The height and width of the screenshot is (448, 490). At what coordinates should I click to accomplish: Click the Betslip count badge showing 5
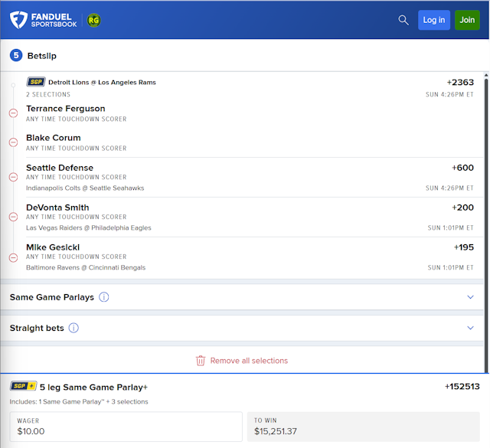pyautogui.click(x=16, y=55)
